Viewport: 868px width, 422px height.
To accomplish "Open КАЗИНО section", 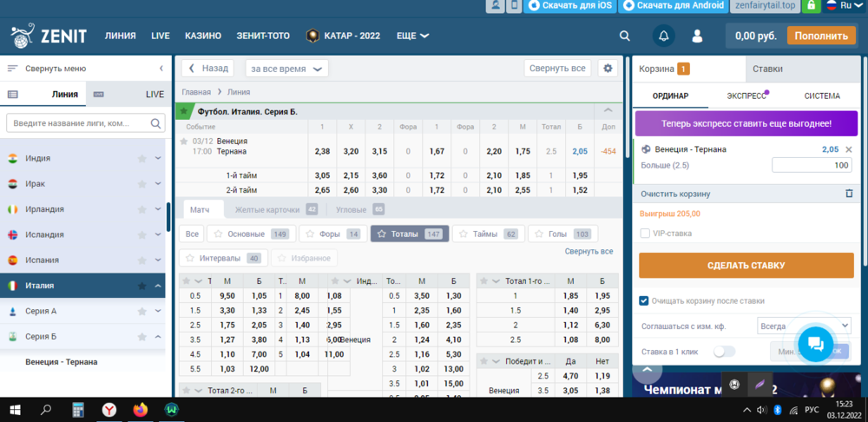I will click(203, 36).
